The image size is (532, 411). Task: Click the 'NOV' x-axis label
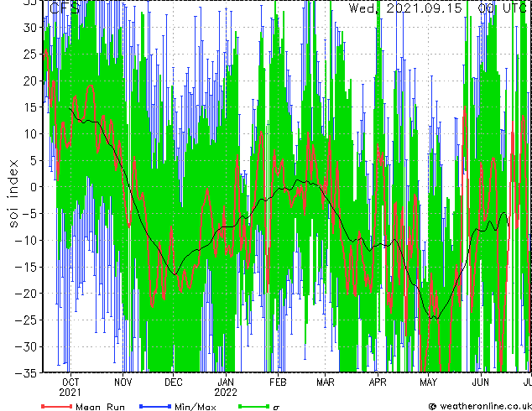tap(123, 382)
